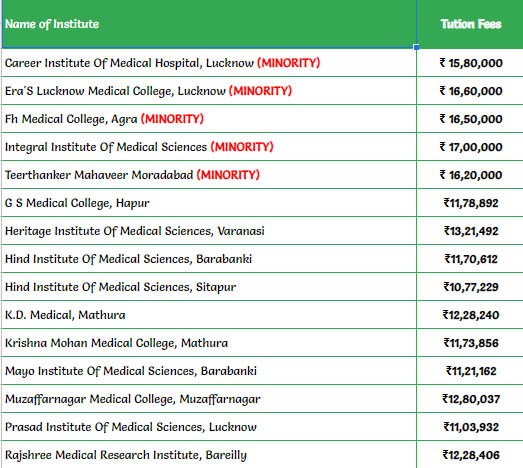523x468 pixels.
Task: Select the Name of Institute header cell
Action: coord(209,24)
